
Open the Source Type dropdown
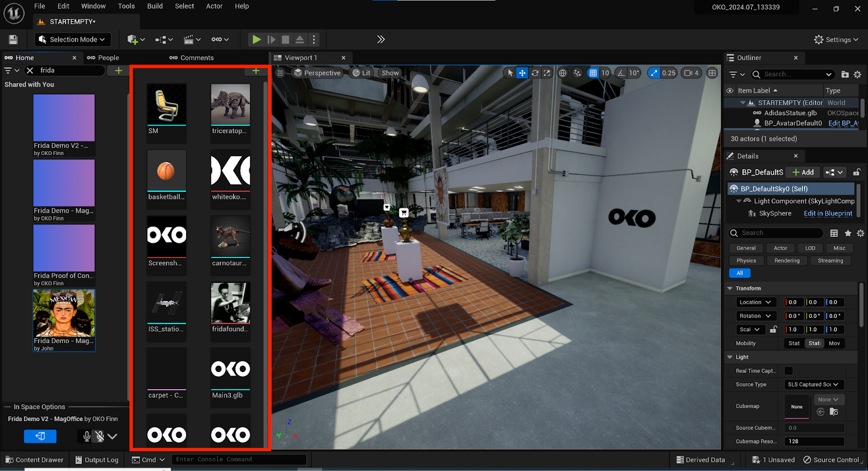click(814, 384)
